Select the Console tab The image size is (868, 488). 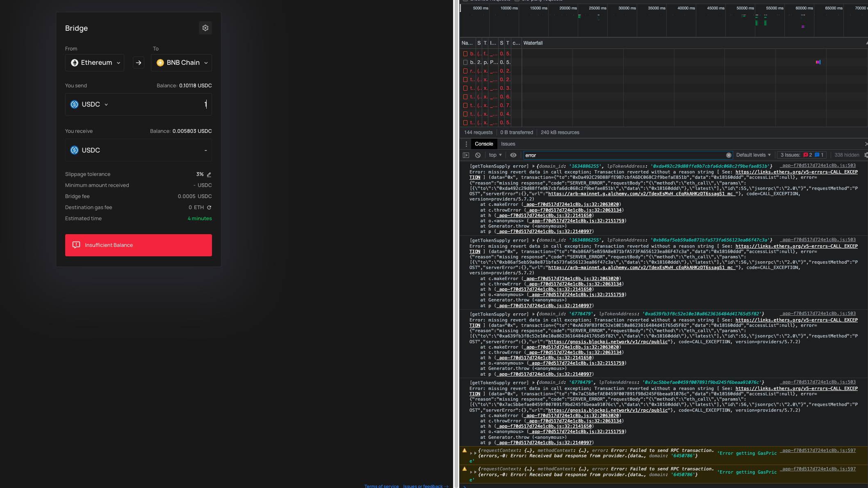tap(484, 144)
